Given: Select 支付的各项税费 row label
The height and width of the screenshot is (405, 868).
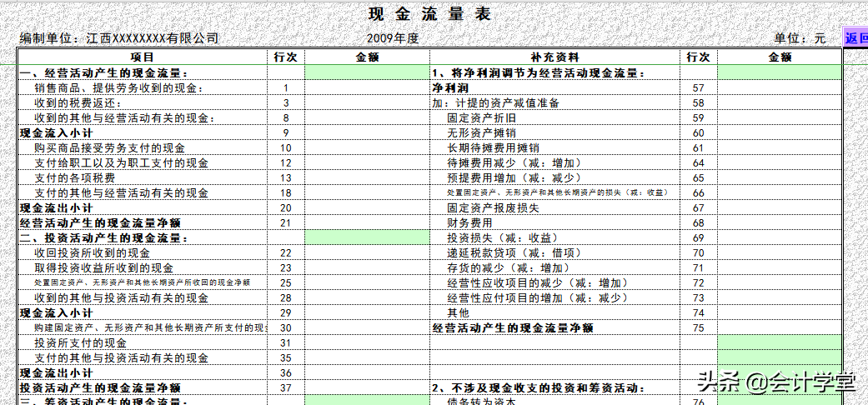Looking at the screenshot, I should click(75, 178).
